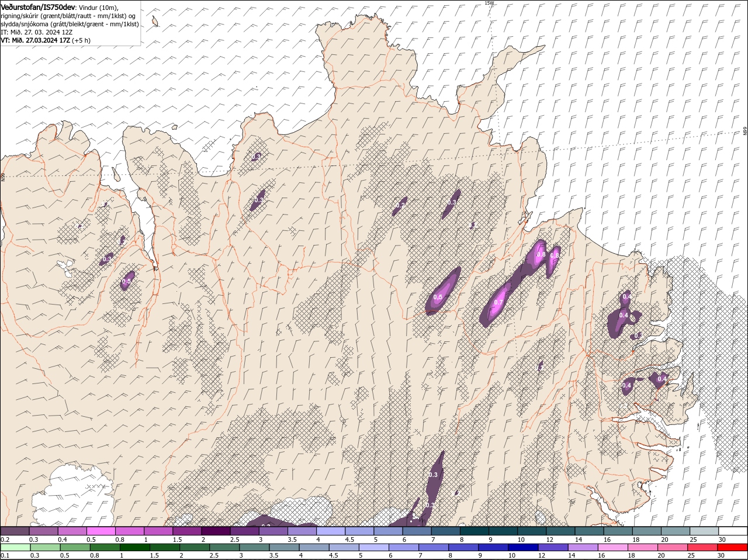The width and height of the screenshot is (748, 560).
Task: Pick the white swatch after 30 in the top scale
Action: pyautogui.click(x=733, y=531)
